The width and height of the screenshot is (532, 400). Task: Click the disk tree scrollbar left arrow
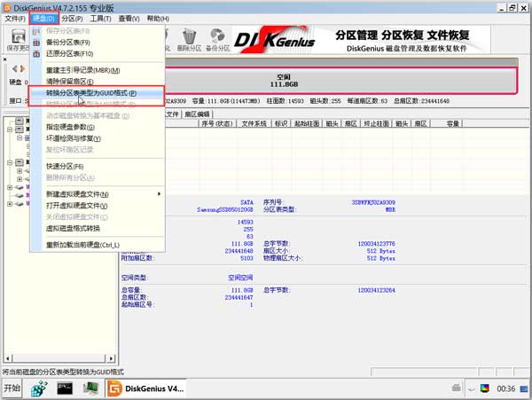click(x=8, y=358)
